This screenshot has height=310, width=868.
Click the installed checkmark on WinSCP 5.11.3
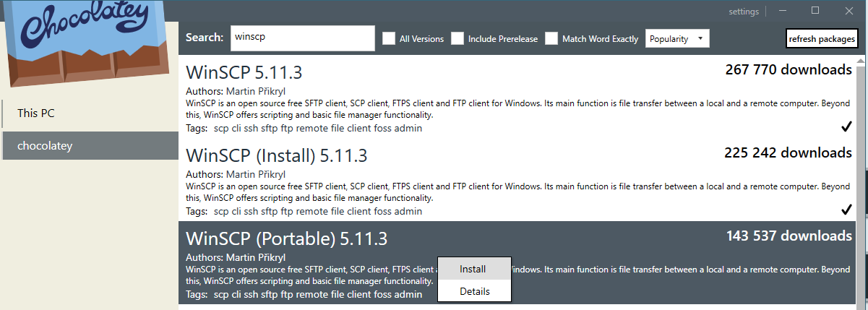846,128
